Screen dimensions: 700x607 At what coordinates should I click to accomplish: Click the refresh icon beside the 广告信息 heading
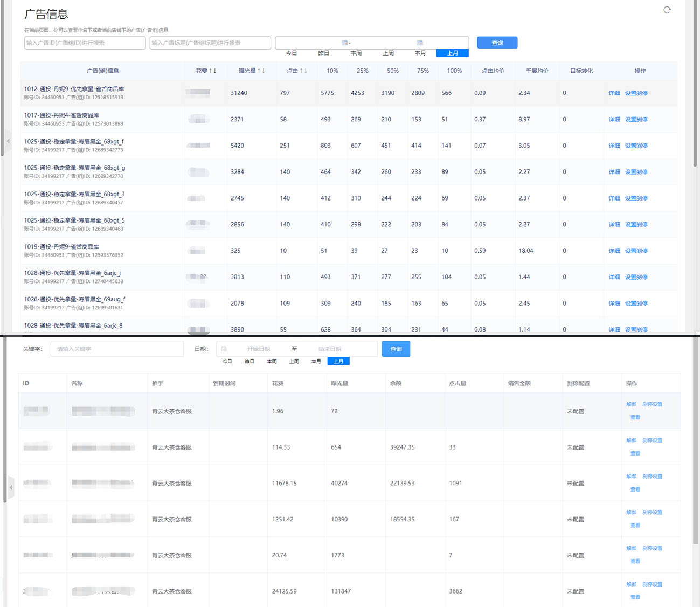point(667,10)
